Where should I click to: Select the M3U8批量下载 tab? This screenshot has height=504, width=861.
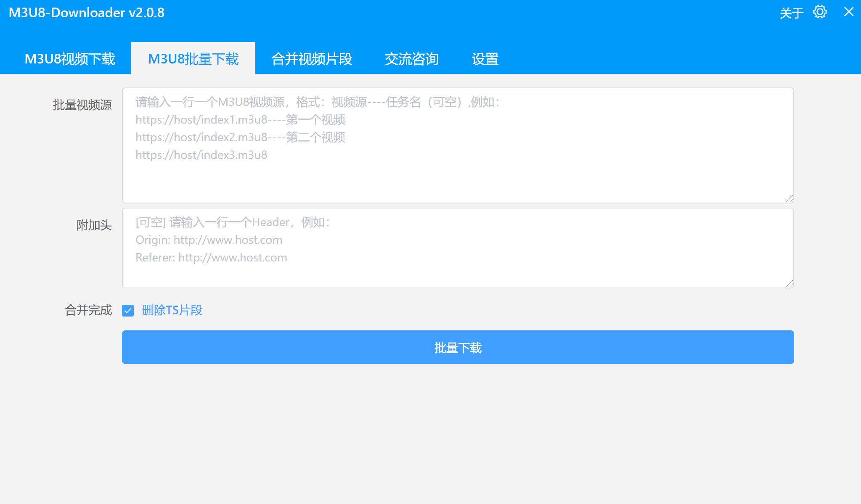[x=193, y=59]
